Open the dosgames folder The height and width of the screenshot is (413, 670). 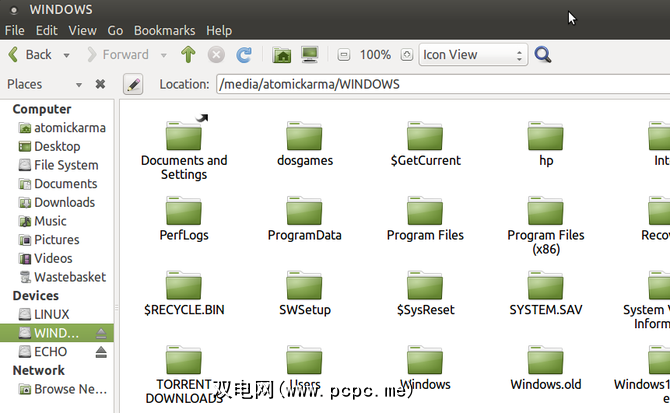tap(304, 135)
